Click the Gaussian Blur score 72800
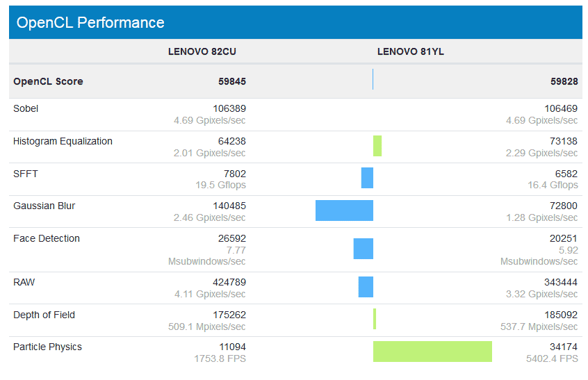This screenshot has height=380, width=588. [564, 206]
